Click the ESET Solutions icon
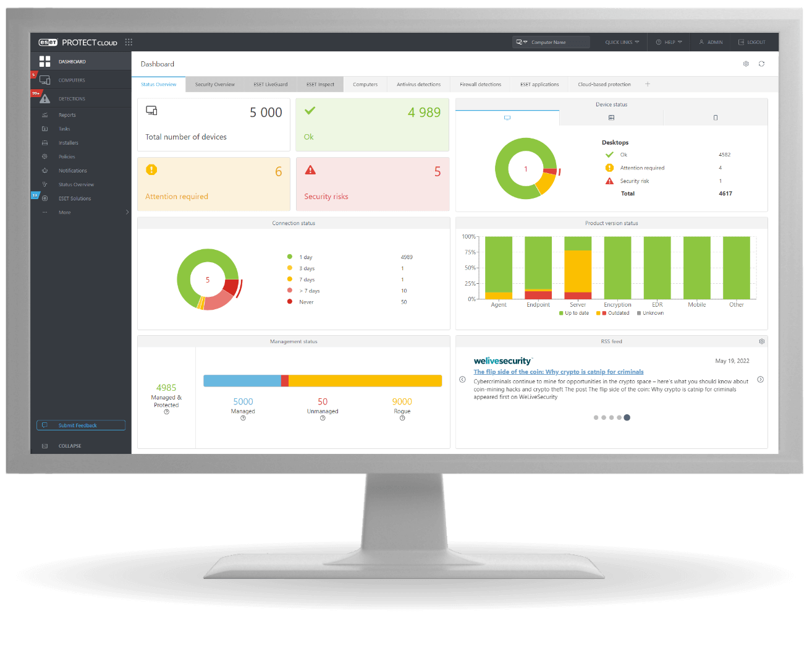 [x=44, y=198]
